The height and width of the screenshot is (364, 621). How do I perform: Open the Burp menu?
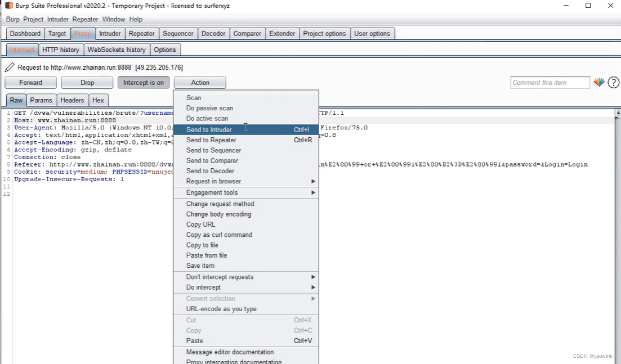pyautogui.click(x=13, y=19)
